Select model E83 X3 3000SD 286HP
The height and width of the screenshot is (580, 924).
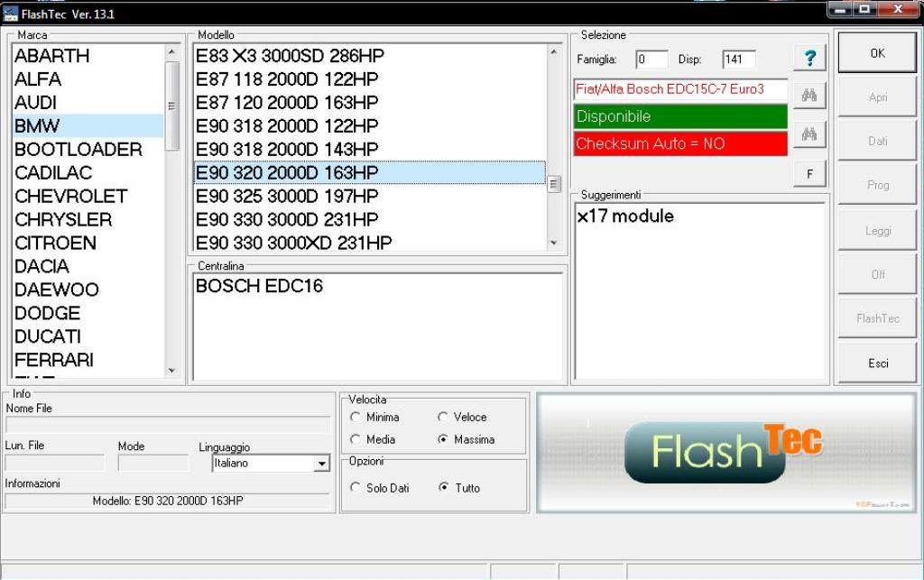369,56
